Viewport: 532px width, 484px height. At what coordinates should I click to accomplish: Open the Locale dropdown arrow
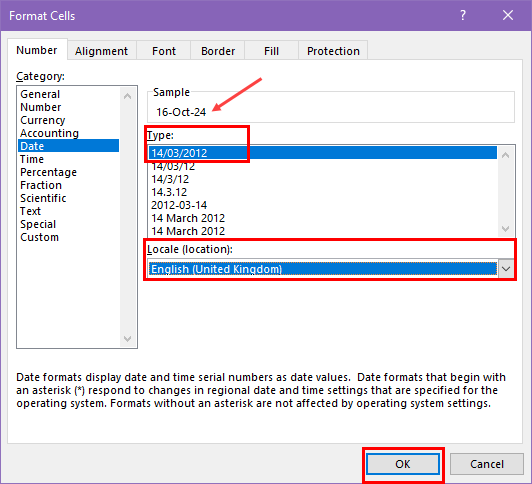(x=506, y=269)
